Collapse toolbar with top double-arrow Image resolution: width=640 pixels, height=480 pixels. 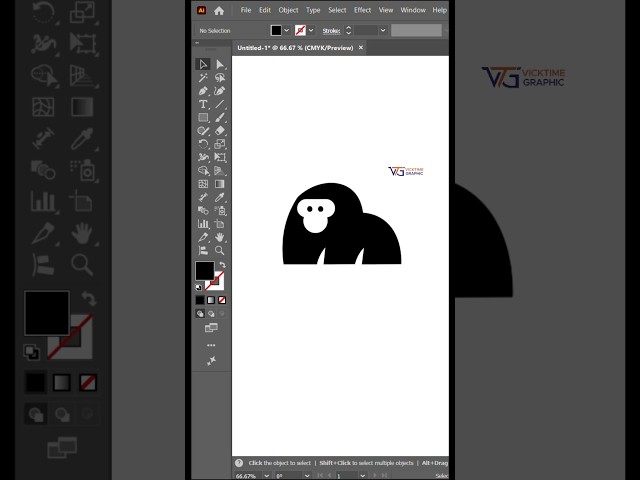coord(197,43)
